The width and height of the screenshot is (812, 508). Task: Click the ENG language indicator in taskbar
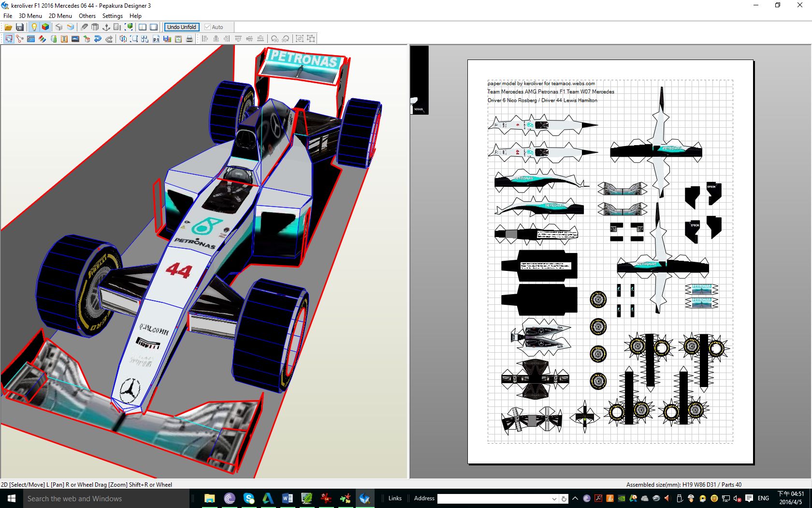[x=763, y=498]
